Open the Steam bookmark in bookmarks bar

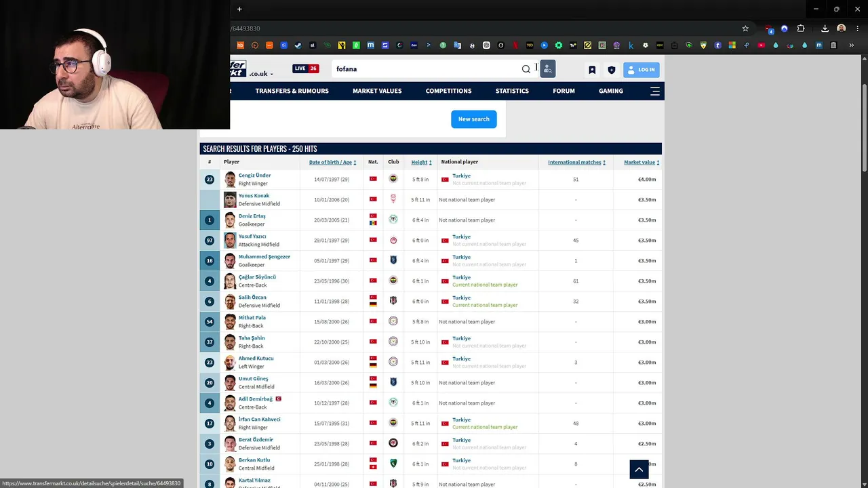pos(298,45)
